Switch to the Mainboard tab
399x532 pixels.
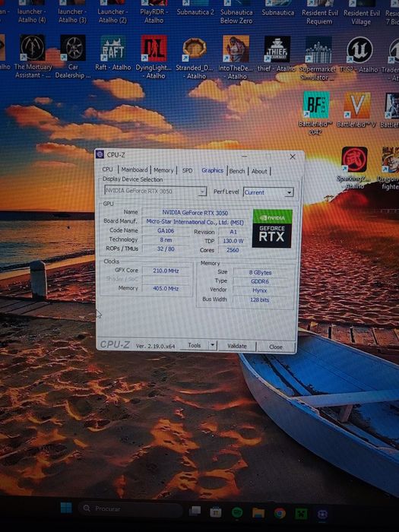tap(135, 169)
